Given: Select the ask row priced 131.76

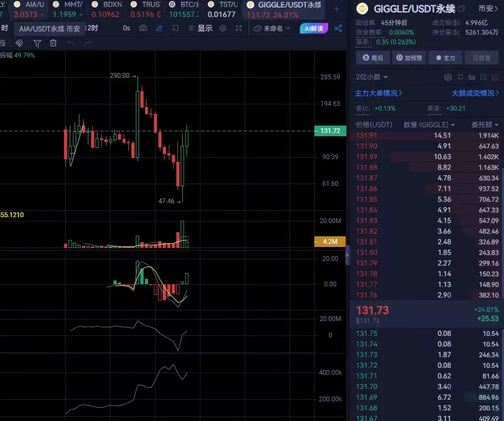Looking at the screenshot, I should pos(427,295).
